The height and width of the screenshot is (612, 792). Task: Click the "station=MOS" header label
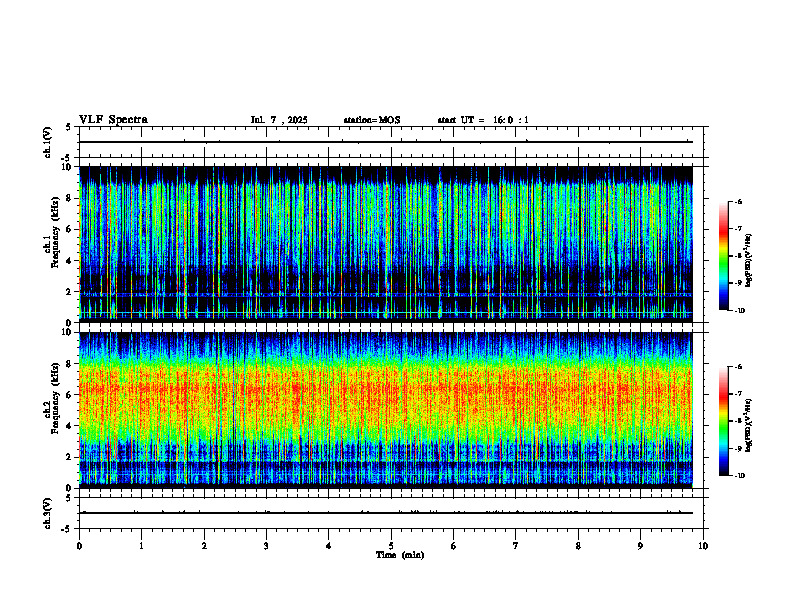click(372, 120)
